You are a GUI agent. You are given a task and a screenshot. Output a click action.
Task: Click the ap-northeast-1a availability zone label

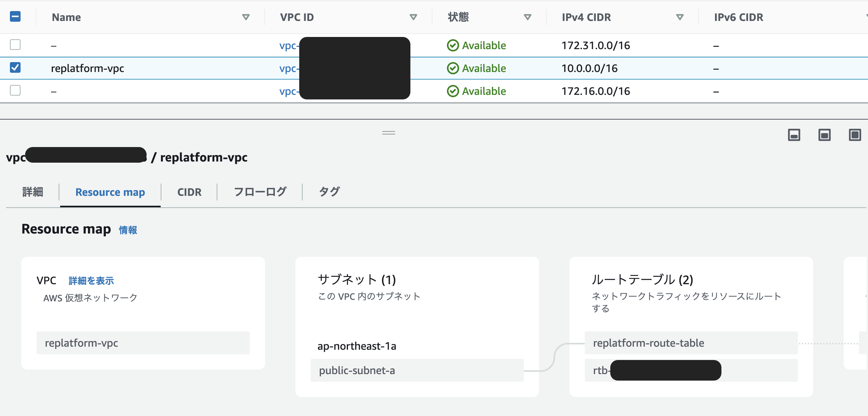357,346
